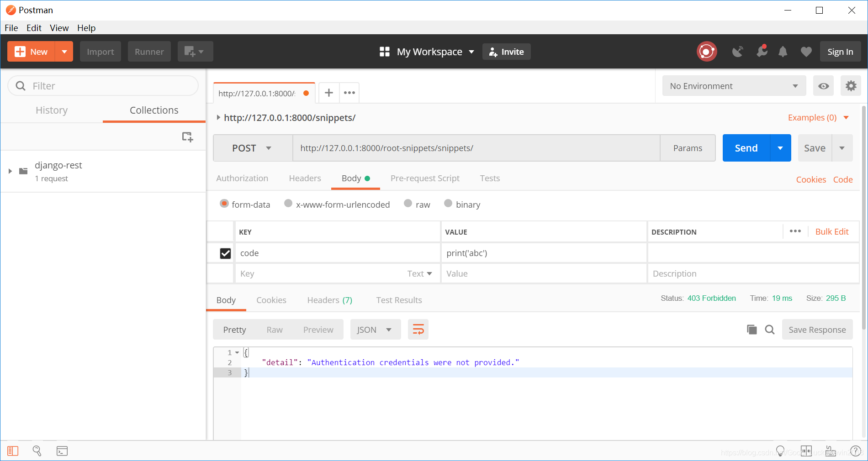The width and height of the screenshot is (868, 461).
Task: Click the django-rest collection folder icon
Action: click(x=23, y=171)
